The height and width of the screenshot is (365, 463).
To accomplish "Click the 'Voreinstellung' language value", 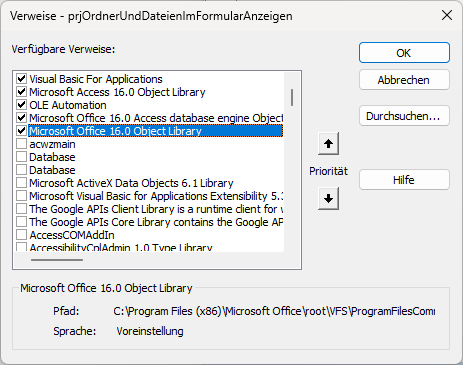I will (x=150, y=331).
